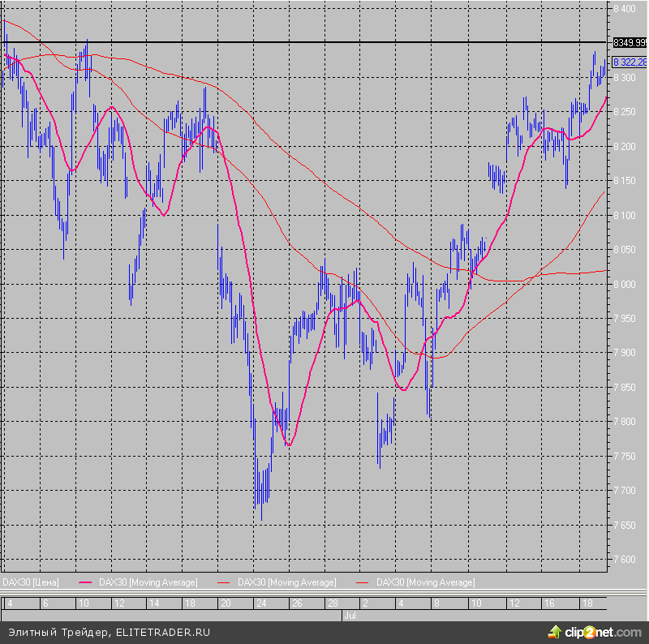649x644 pixels.
Task: Click date 28 on the time axis
Action: 333,604
